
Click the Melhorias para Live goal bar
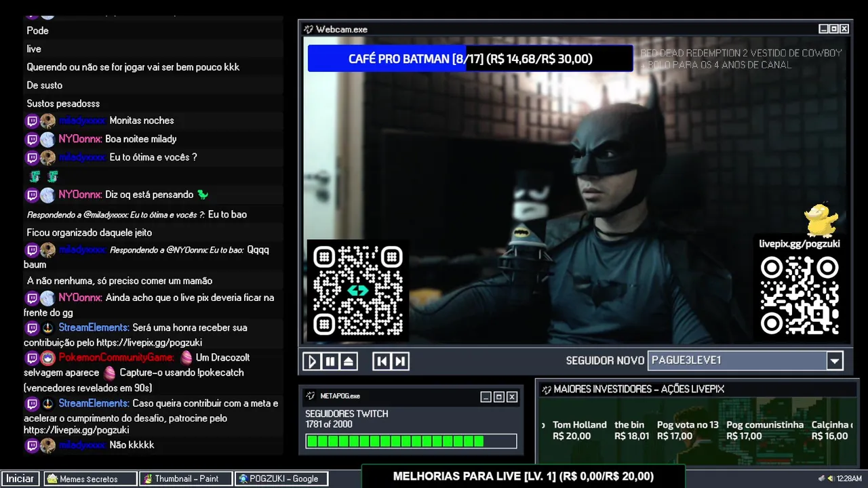click(x=523, y=476)
